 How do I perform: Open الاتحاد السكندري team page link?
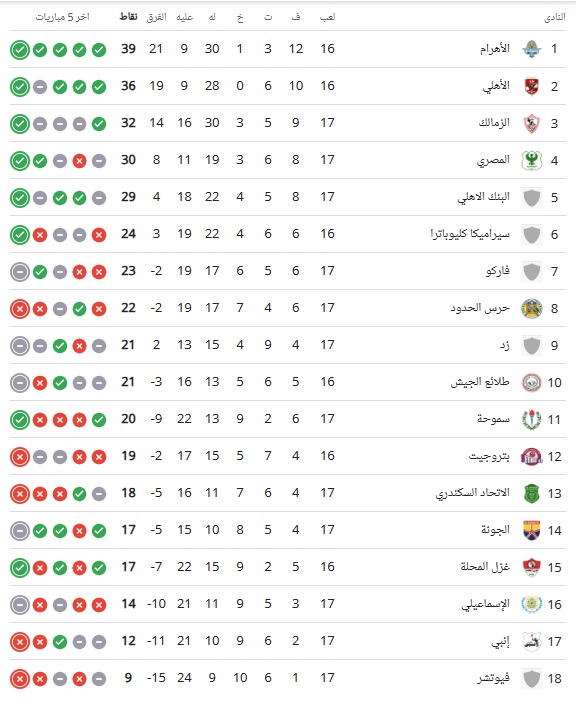473,493
